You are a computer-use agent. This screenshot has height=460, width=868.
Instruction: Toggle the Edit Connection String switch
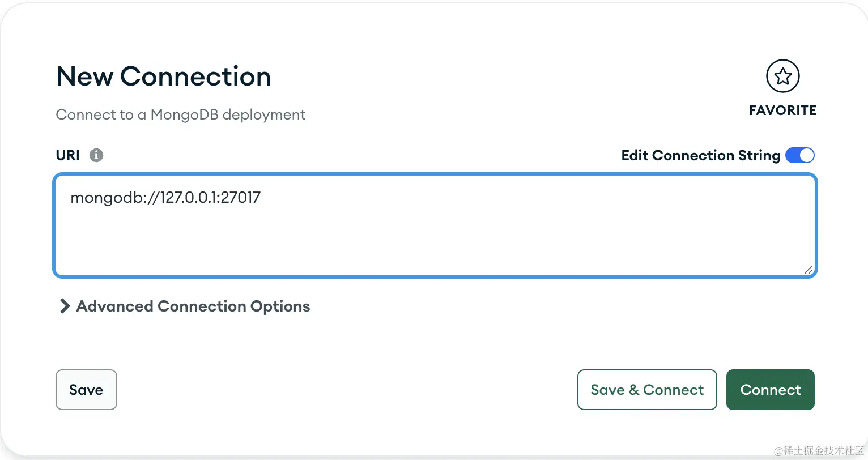[799, 155]
